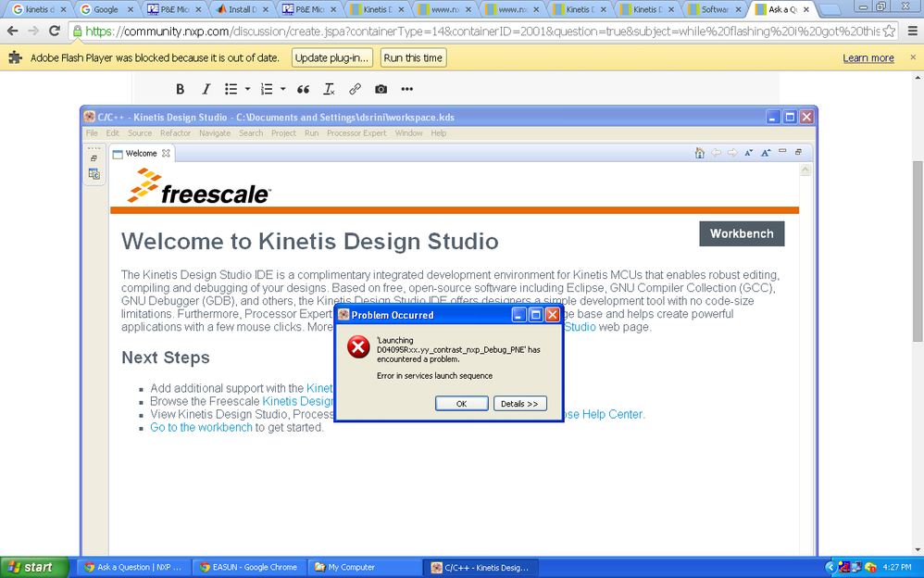Click Home icon in Welcome toolbar
The image size is (924, 578).
pos(700,154)
